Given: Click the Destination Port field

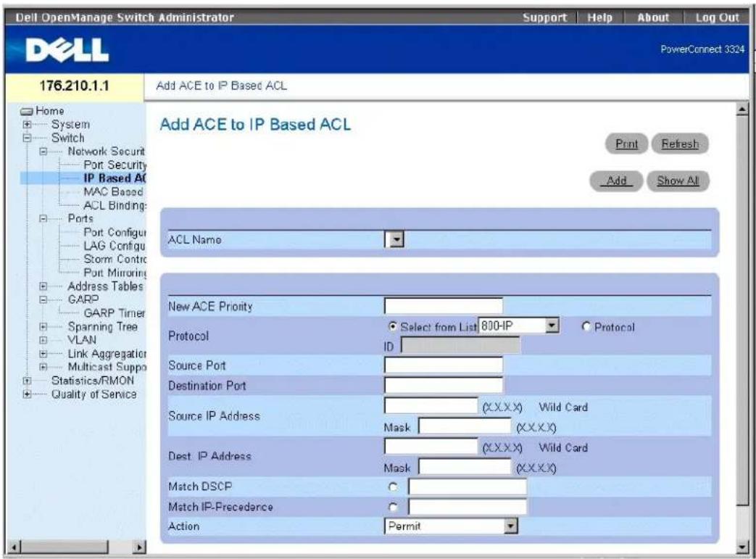Looking at the screenshot, I should (x=444, y=385).
